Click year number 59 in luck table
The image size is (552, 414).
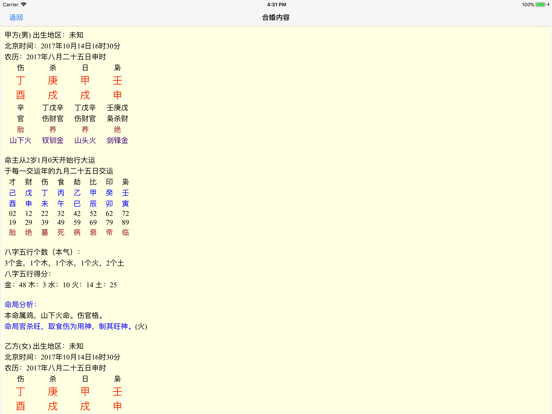[77, 222]
